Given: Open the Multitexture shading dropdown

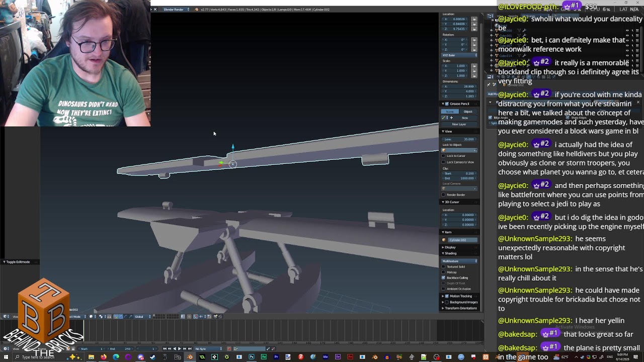Looking at the screenshot, I should tap(459, 261).
